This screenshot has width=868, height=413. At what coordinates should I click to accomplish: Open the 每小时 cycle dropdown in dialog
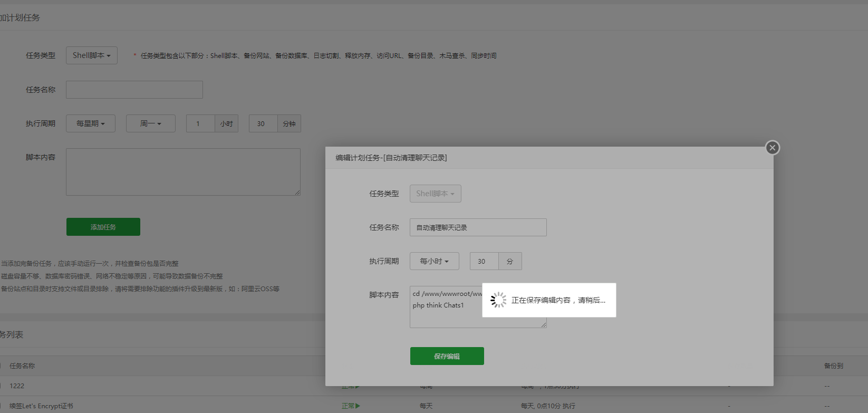pyautogui.click(x=435, y=261)
